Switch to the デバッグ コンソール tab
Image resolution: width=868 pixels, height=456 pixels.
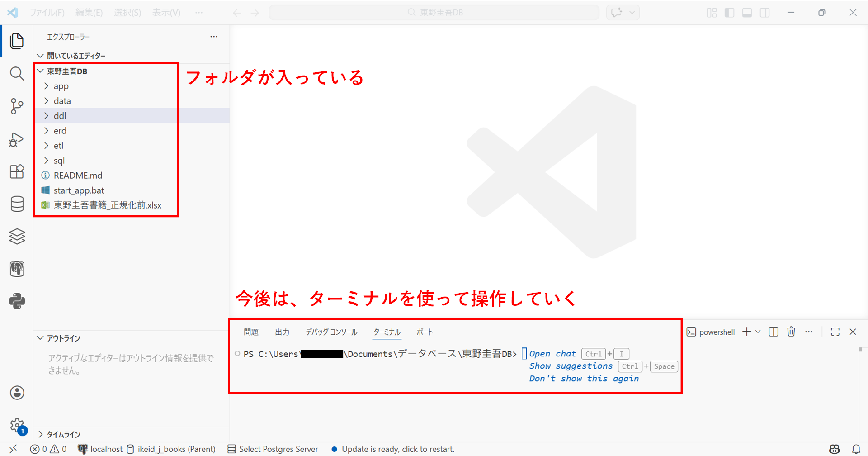tap(331, 332)
